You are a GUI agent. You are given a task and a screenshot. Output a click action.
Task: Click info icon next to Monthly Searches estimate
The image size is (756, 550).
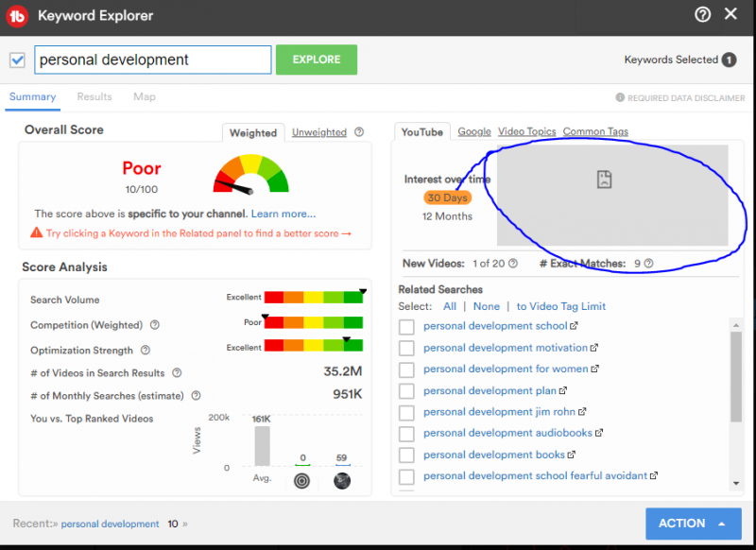click(196, 396)
